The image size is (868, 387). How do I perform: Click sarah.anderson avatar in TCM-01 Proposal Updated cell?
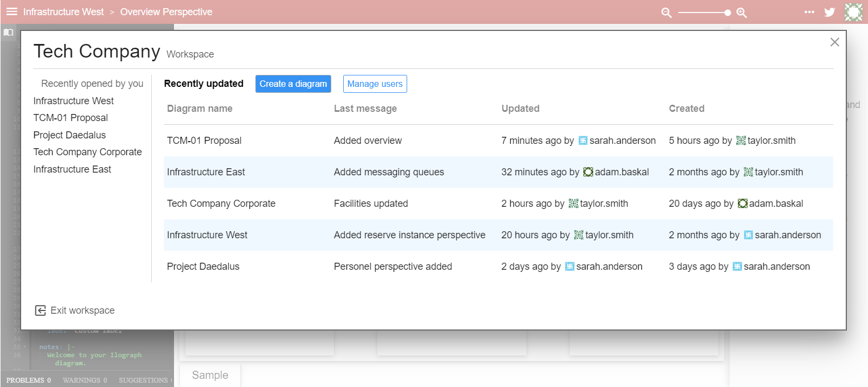pyautogui.click(x=583, y=141)
